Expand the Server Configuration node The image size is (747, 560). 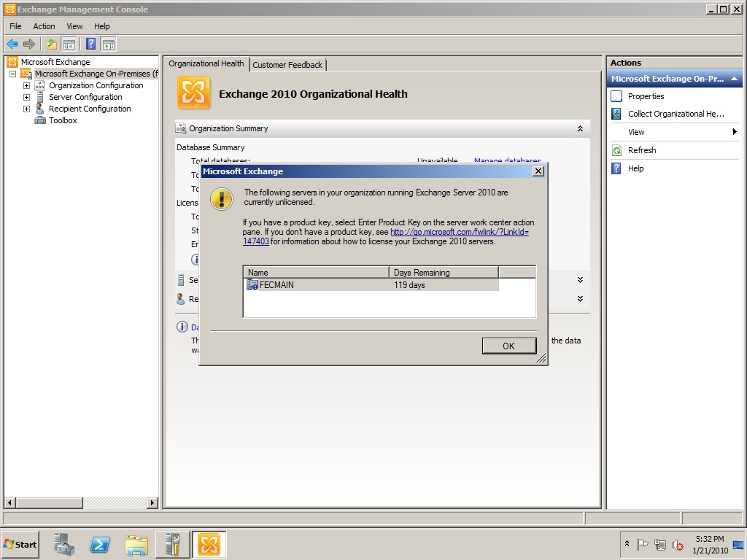pyautogui.click(x=27, y=97)
